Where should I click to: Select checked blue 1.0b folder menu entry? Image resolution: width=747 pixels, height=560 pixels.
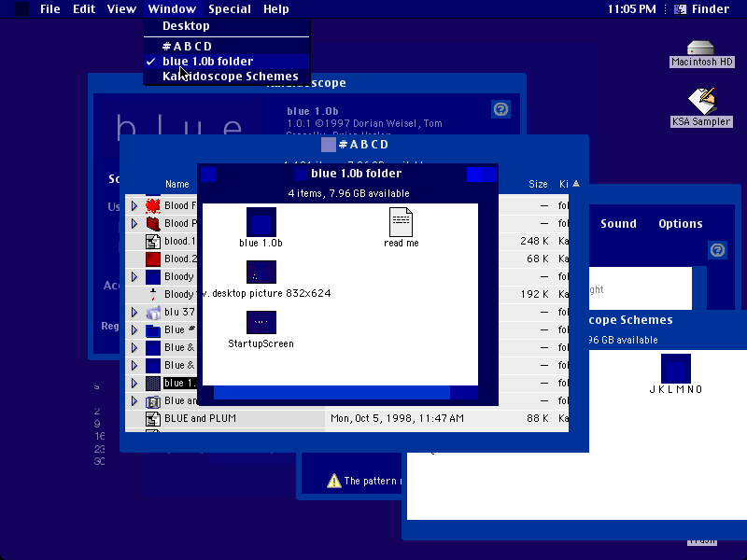pyautogui.click(x=227, y=62)
